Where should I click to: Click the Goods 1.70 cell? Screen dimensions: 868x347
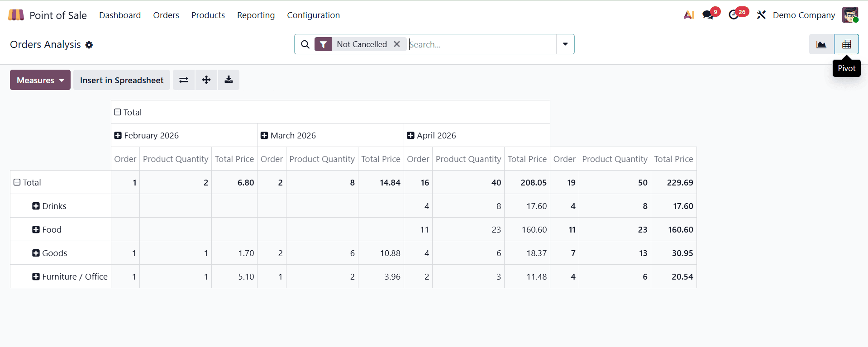234,253
